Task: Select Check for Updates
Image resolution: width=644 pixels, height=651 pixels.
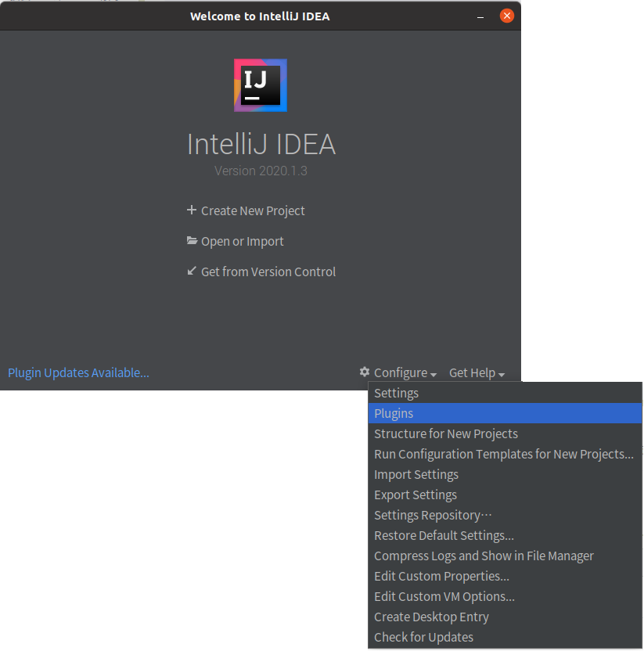Action: coord(505,637)
